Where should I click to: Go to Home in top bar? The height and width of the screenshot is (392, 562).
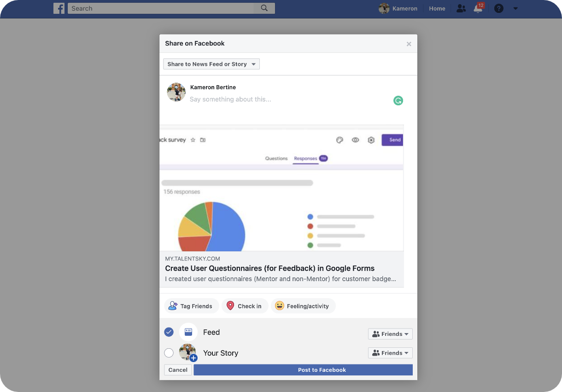pos(437,8)
